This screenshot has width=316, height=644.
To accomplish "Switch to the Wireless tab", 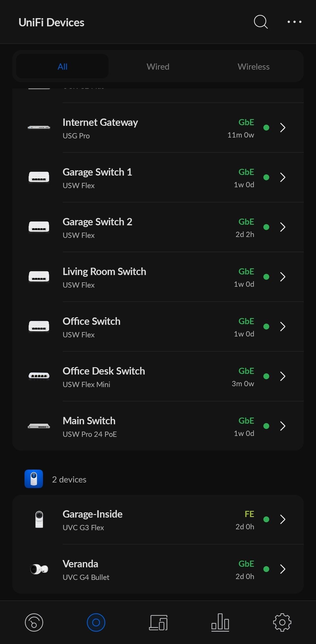I will coord(253,67).
